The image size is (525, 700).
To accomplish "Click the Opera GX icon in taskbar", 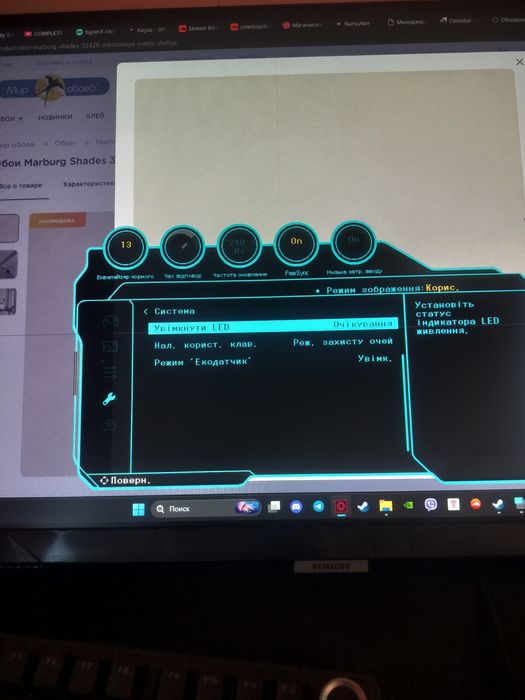I will pos(341,506).
